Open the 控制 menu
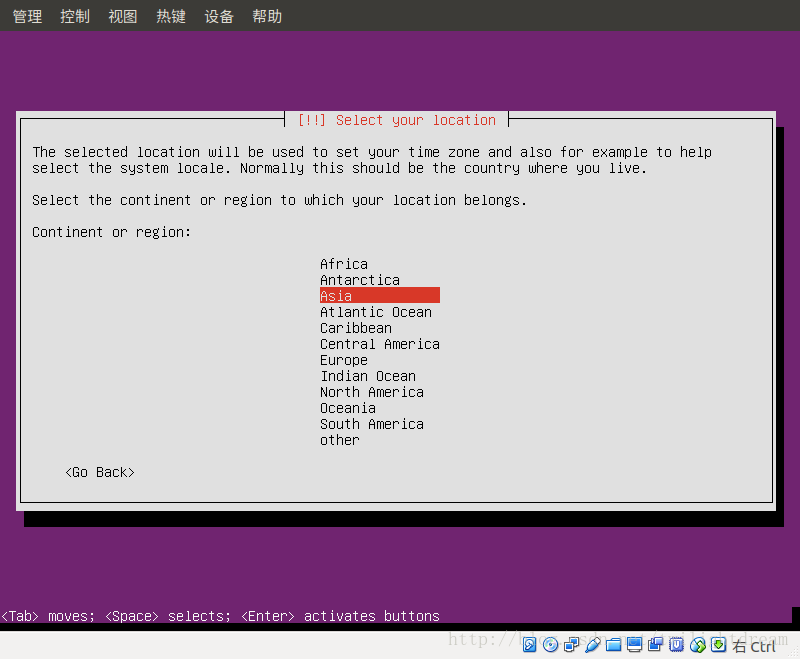The width and height of the screenshot is (800, 659). click(74, 15)
